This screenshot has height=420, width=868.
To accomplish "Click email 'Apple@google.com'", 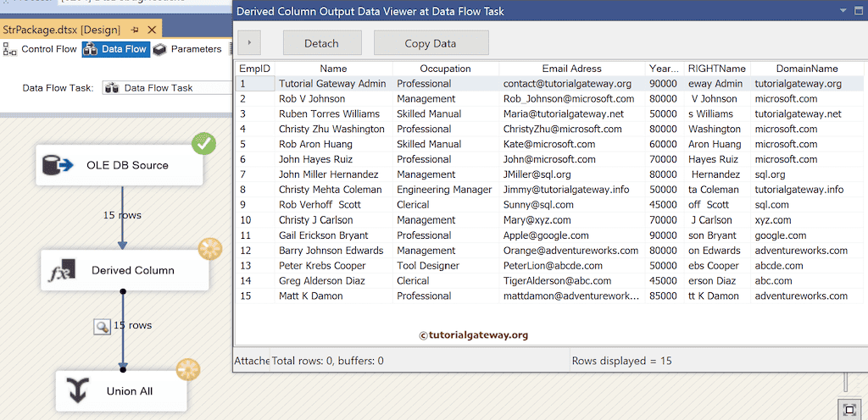I will pyautogui.click(x=572, y=235).
